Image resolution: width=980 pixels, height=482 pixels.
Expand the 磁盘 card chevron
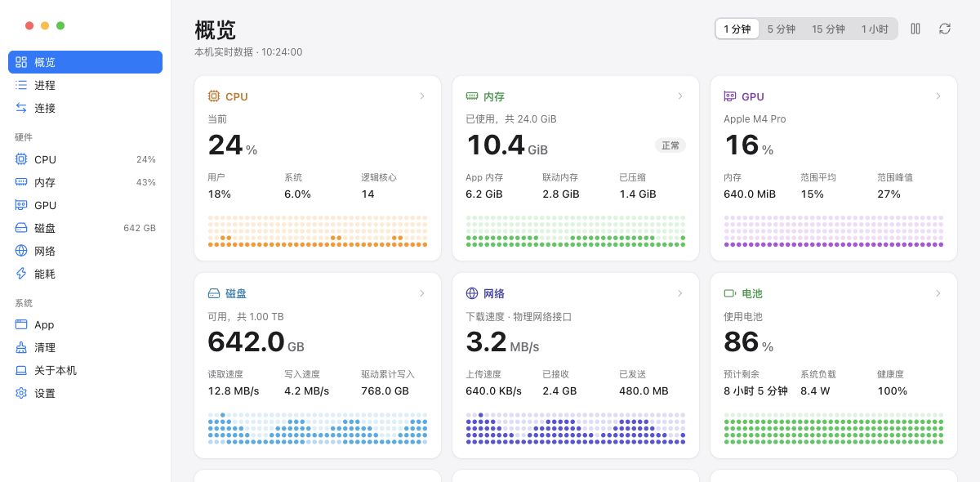pos(422,293)
